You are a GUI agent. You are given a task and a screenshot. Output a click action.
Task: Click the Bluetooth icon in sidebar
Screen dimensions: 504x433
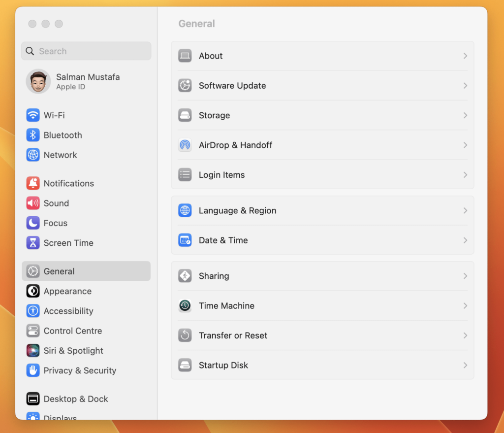(33, 135)
